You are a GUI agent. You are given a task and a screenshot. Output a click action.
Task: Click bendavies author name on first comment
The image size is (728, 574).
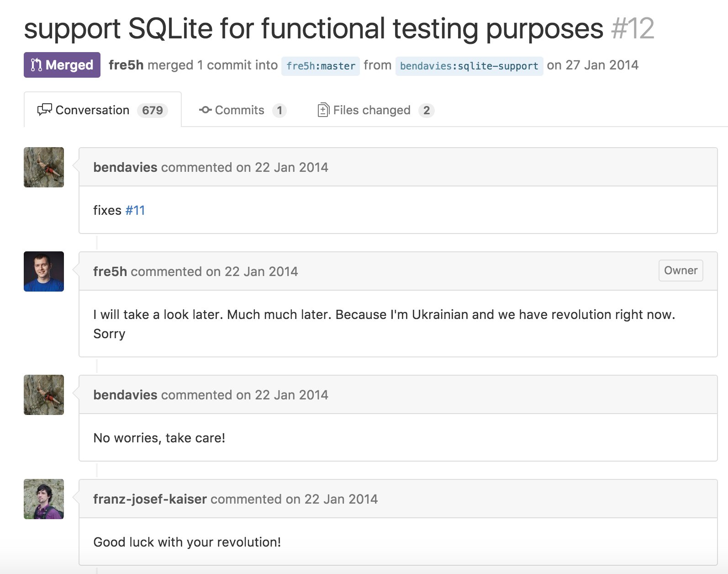point(125,167)
